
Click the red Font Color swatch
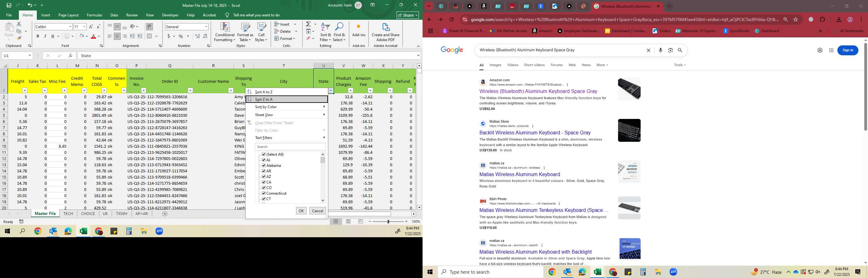[94, 36]
